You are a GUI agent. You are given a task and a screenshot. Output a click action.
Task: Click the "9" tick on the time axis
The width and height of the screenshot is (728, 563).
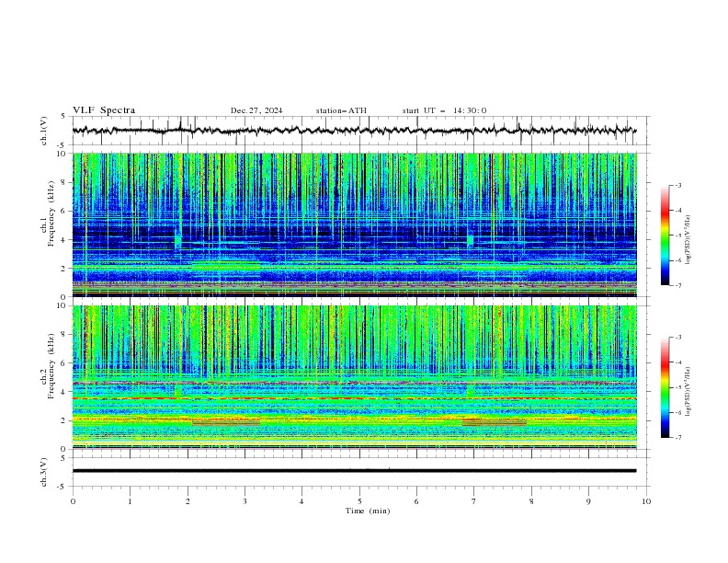click(x=588, y=501)
